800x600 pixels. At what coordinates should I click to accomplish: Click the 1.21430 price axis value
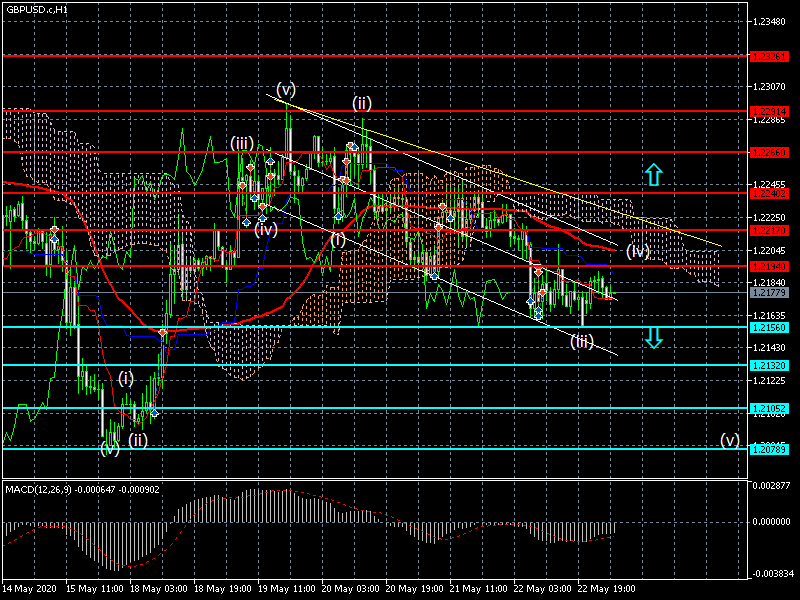pyautogui.click(x=769, y=348)
